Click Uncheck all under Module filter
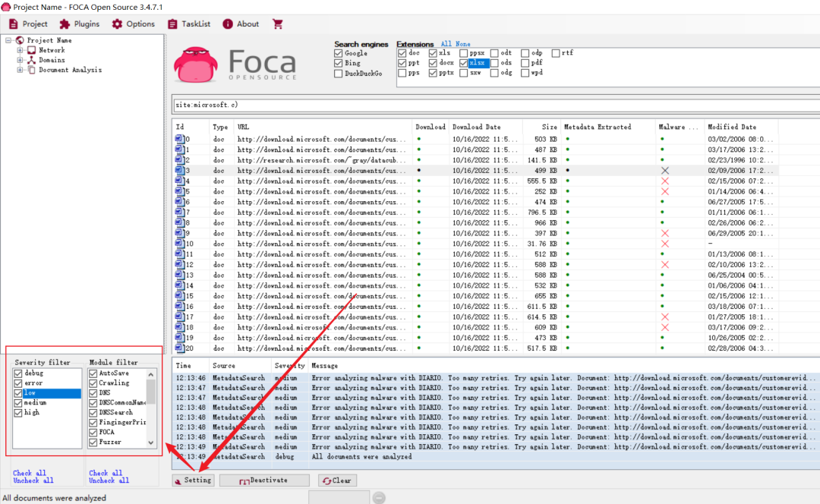 [x=109, y=480]
